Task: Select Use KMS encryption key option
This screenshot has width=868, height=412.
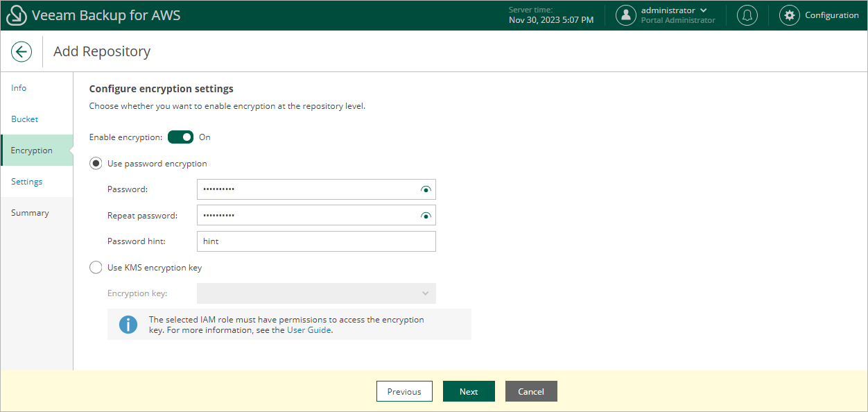Action: 96,268
